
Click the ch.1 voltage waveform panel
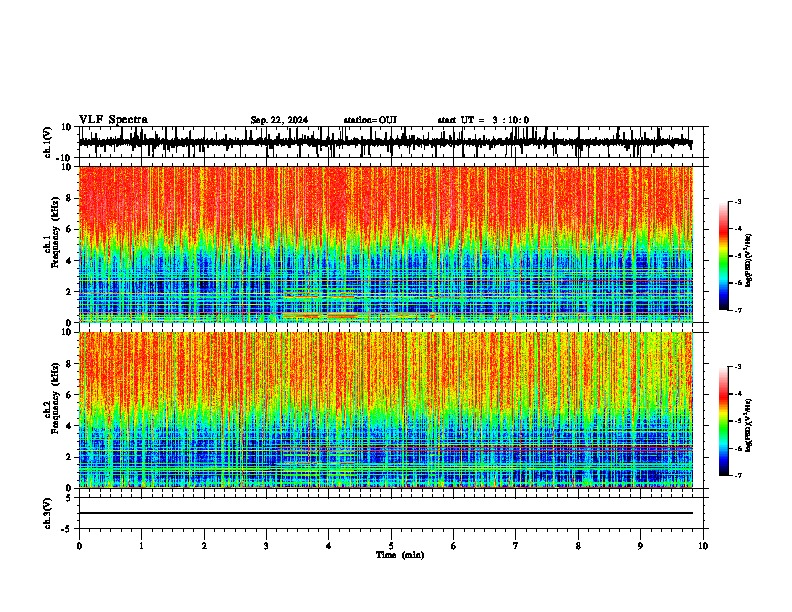[391, 142]
